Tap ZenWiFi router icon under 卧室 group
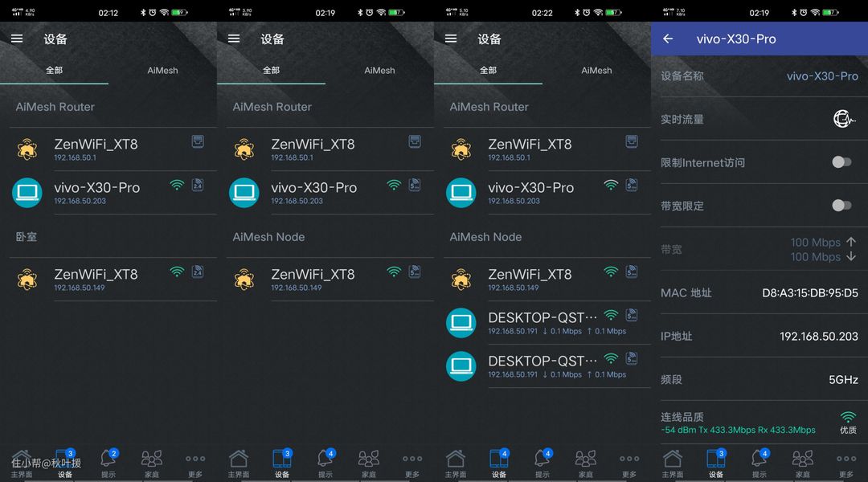Viewport: 868px width, 482px height. (27, 280)
